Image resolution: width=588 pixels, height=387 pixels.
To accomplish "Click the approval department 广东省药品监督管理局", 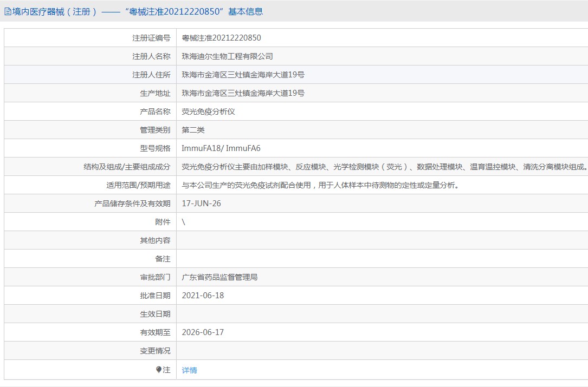I will click(x=219, y=277).
